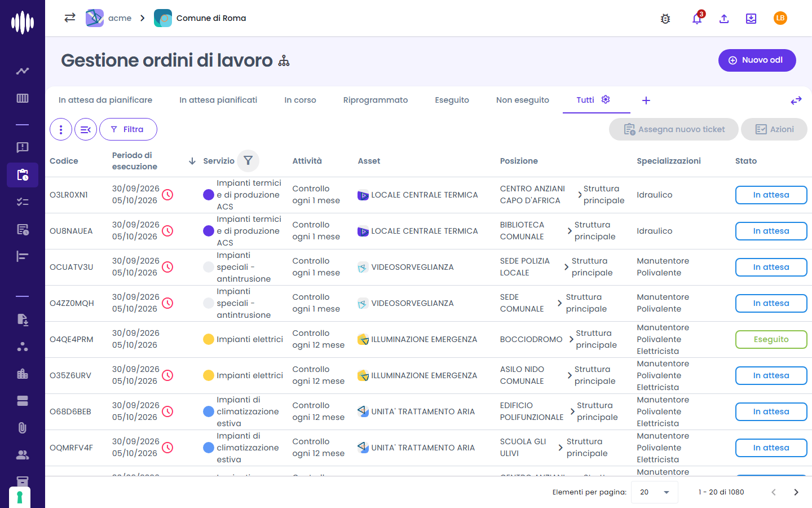This screenshot has width=812, height=508.
Task: Open the analytics line chart sidebar icon
Action: tap(23, 71)
